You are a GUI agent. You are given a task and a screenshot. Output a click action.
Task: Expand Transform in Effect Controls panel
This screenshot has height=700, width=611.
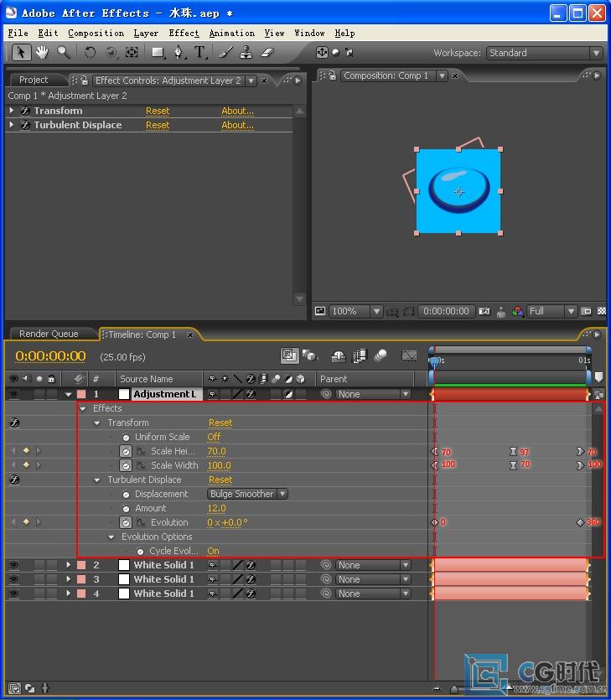[x=12, y=111]
